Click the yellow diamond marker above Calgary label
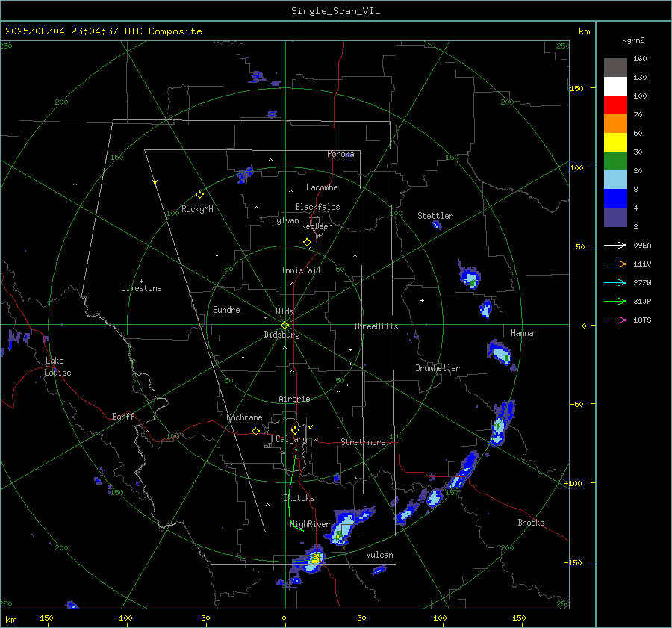 [295, 430]
